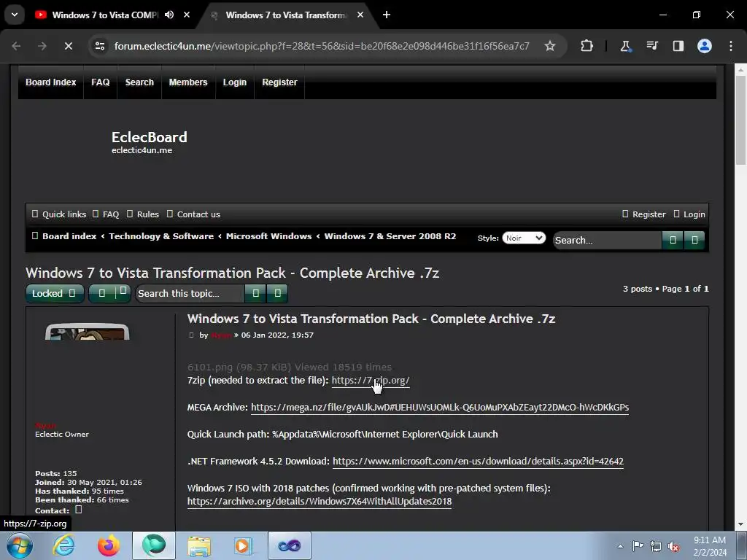747x560 pixels.
Task: Open Windows 7 & Server 2008 R2 breadcrumb
Action: pos(390,236)
